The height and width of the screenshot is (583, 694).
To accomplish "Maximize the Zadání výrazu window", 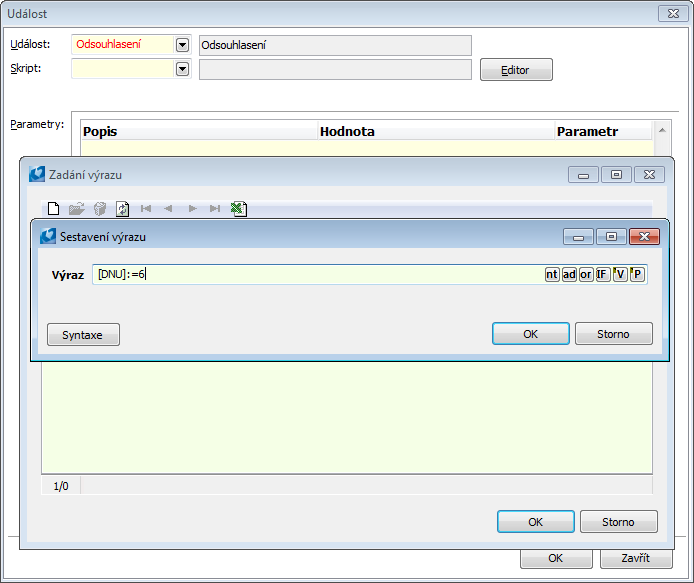I will [x=616, y=174].
